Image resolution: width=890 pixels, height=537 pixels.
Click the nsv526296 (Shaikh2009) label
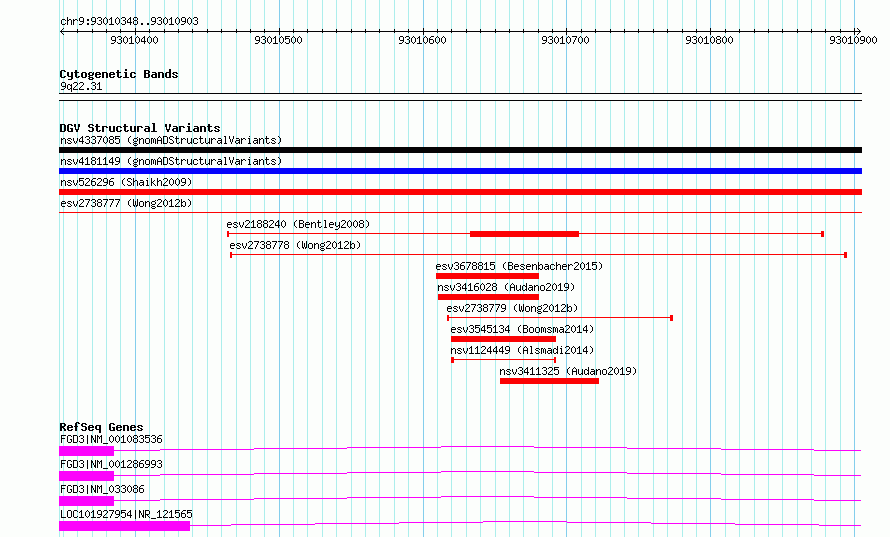(x=126, y=182)
